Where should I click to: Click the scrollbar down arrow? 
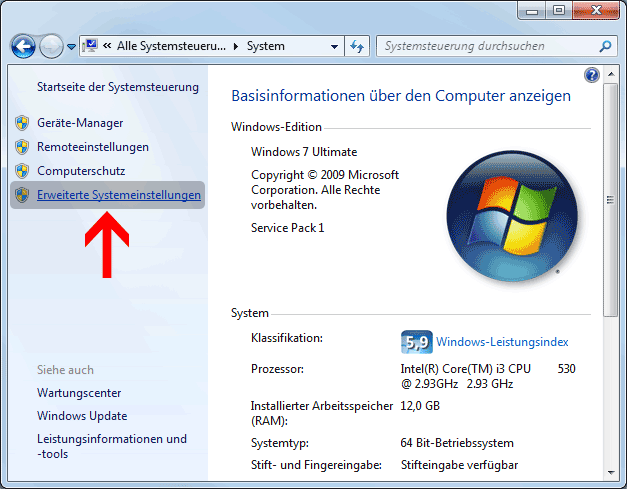tap(611, 473)
